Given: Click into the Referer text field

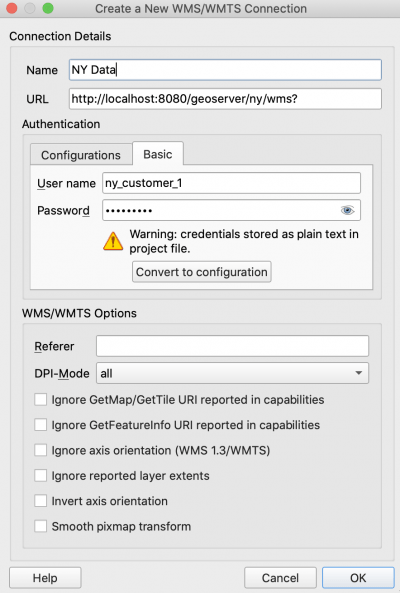Looking at the screenshot, I should click(232, 346).
